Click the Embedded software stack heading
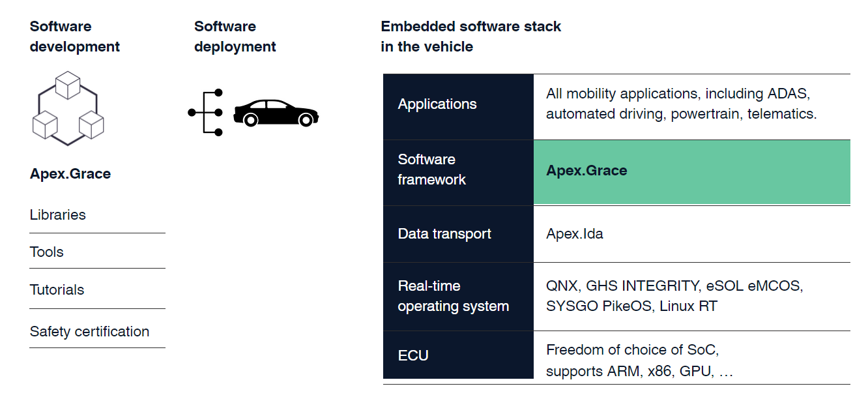Screen dimensions: 868x412 pyautogui.click(x=470, y=37)
